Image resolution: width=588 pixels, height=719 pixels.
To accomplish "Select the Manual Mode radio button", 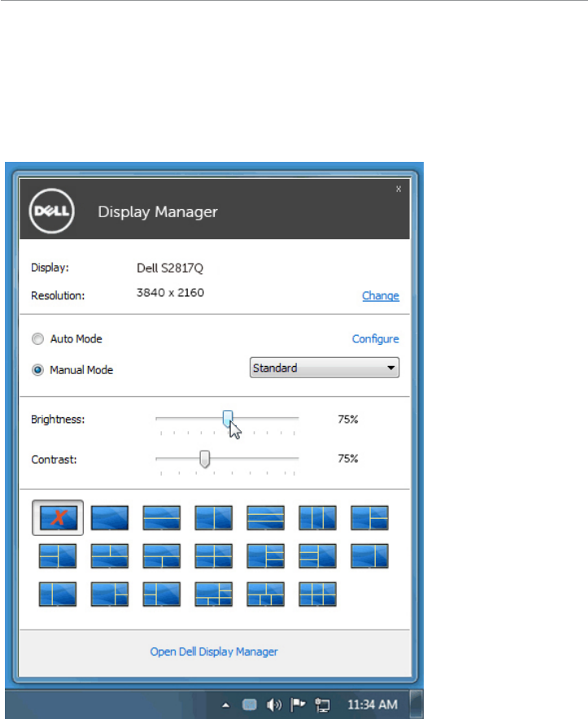I will 37,369.
